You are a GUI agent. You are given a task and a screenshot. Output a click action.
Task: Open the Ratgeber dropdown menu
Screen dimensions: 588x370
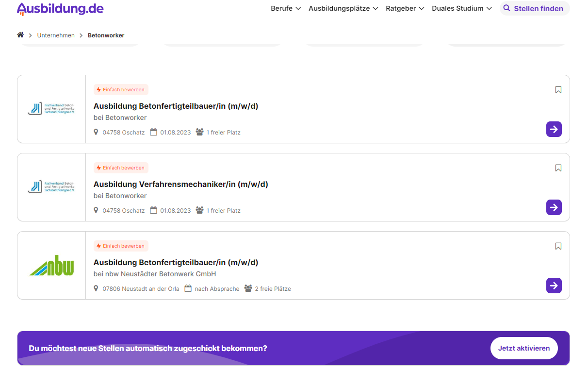click(x=405, y=8)
